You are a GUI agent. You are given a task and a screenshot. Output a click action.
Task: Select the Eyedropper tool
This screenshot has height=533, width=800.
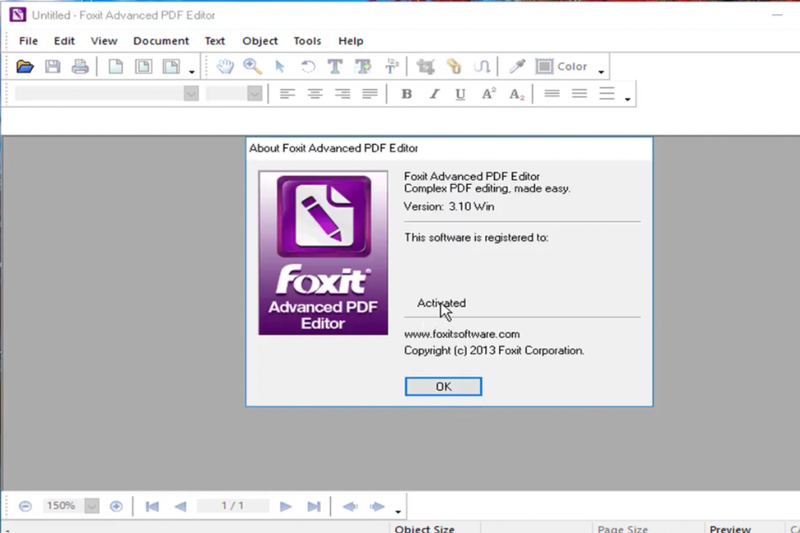click(x=517, y=66)
